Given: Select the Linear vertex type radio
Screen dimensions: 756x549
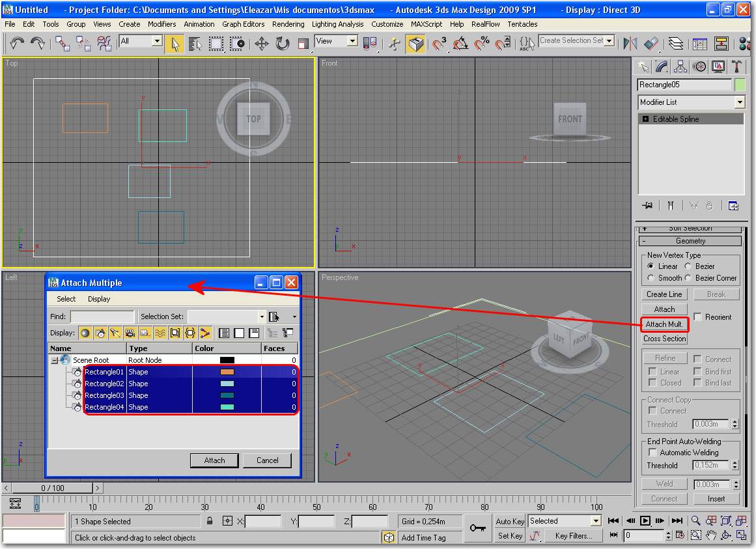Looking at the screenshot, I should (x=651, y=266).
